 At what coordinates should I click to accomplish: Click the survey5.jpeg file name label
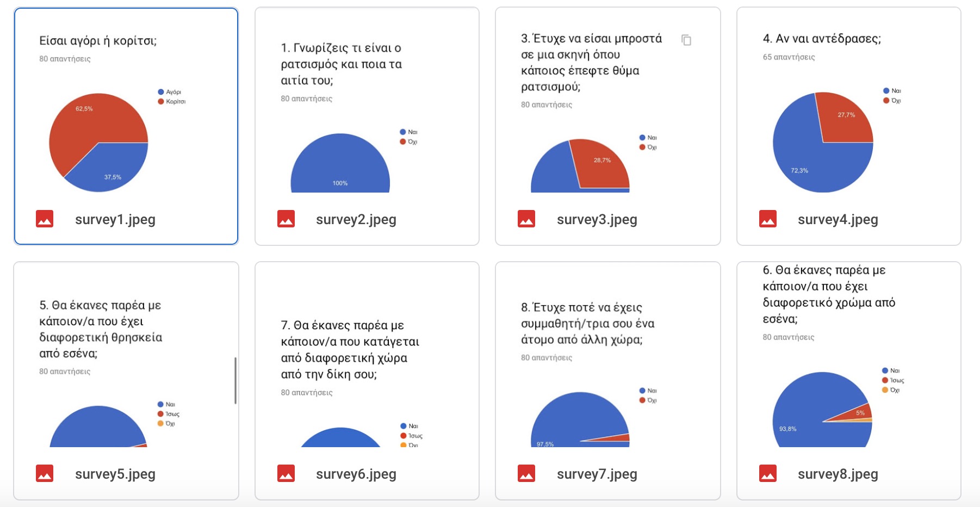coord(115,474)
